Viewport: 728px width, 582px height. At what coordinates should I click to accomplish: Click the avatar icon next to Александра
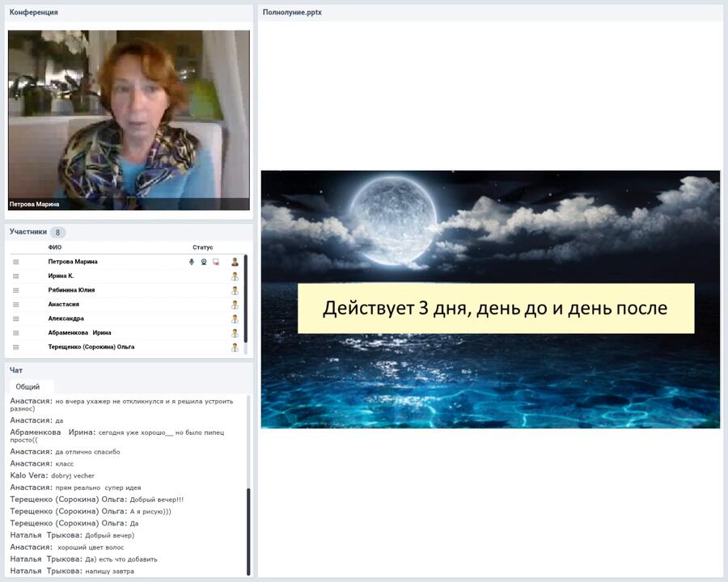(235, 318)
